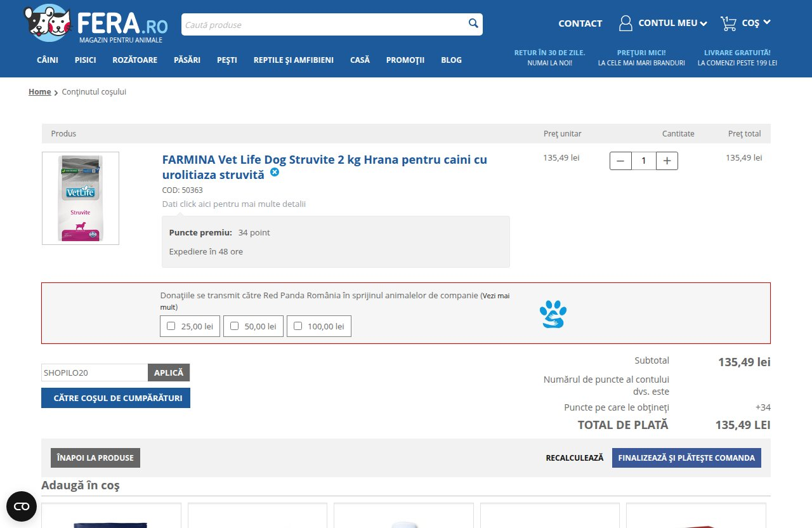Open the PROMOȚII menu
The image size is (812, 528).
pyautogui.click(x=405, y=60)
